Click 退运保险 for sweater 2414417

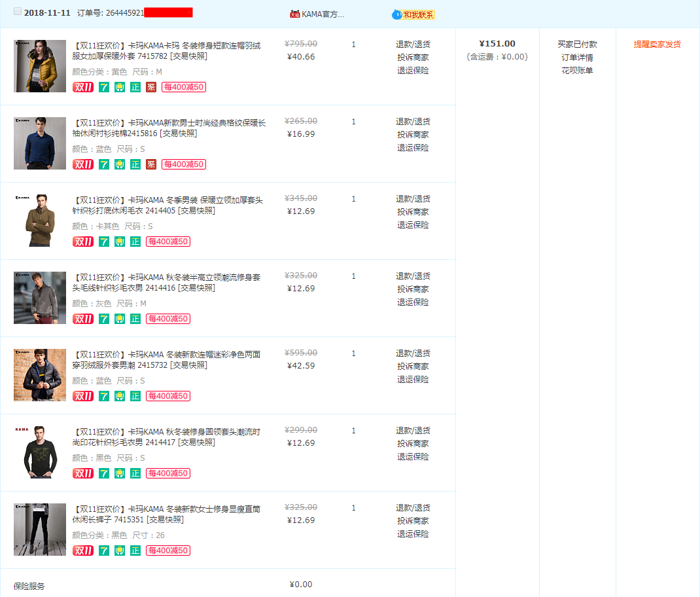tap(413, 457)
